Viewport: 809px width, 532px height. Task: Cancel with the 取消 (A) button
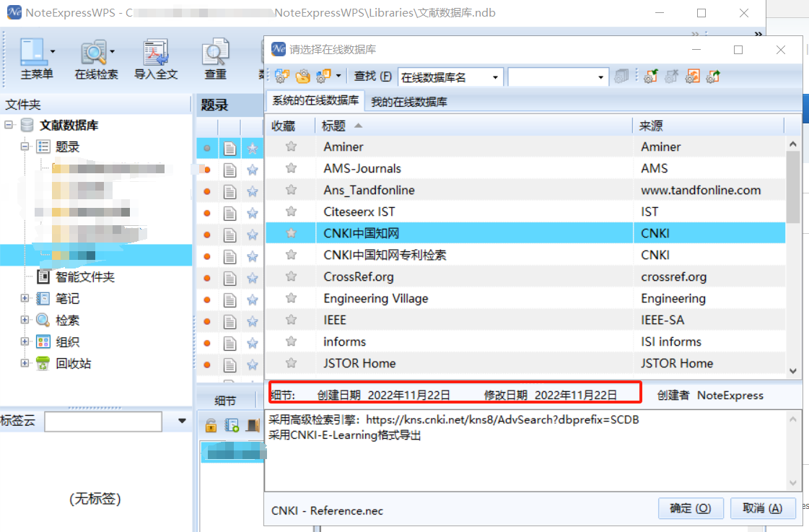coord(763,508)
